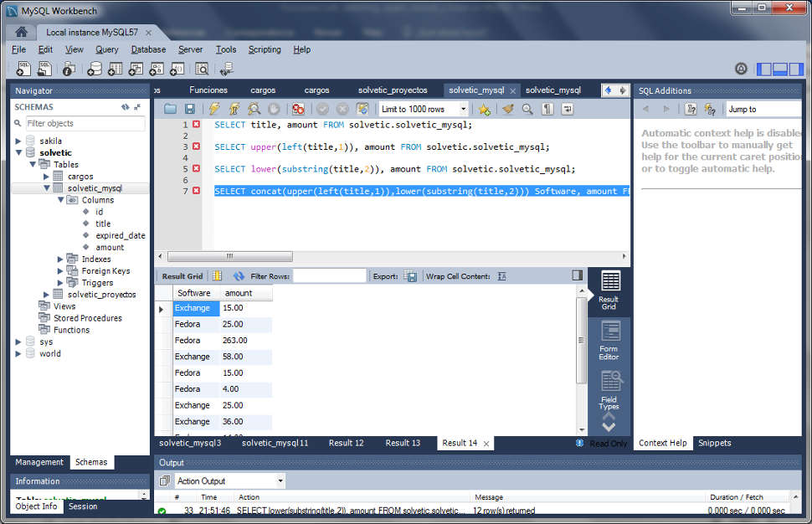
Task: Toggle the result side panel visibility icon
Action: coord(577,275)
